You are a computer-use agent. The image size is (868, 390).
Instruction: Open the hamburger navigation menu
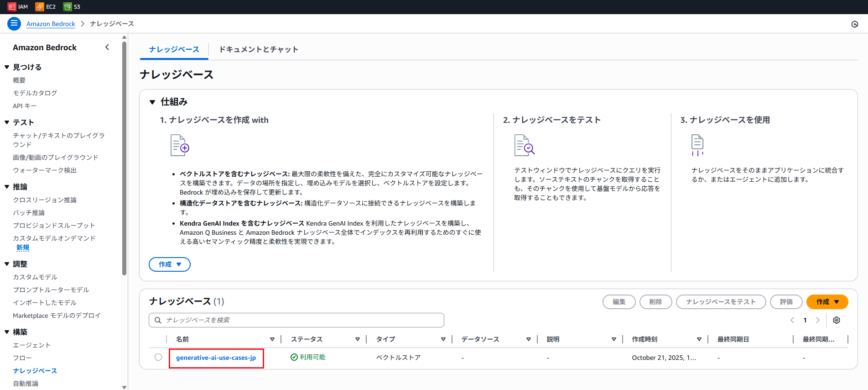14,23
